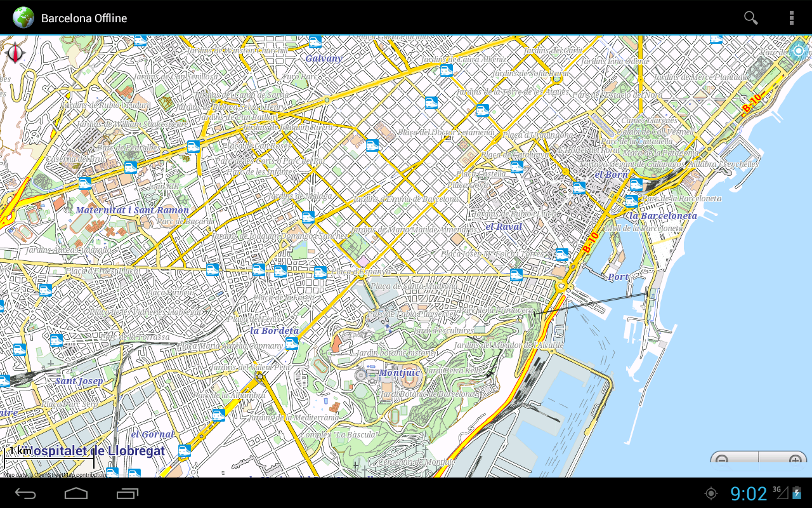Select the station icon beside la Bordeta

pyautogui.click(x=292, y=344)
